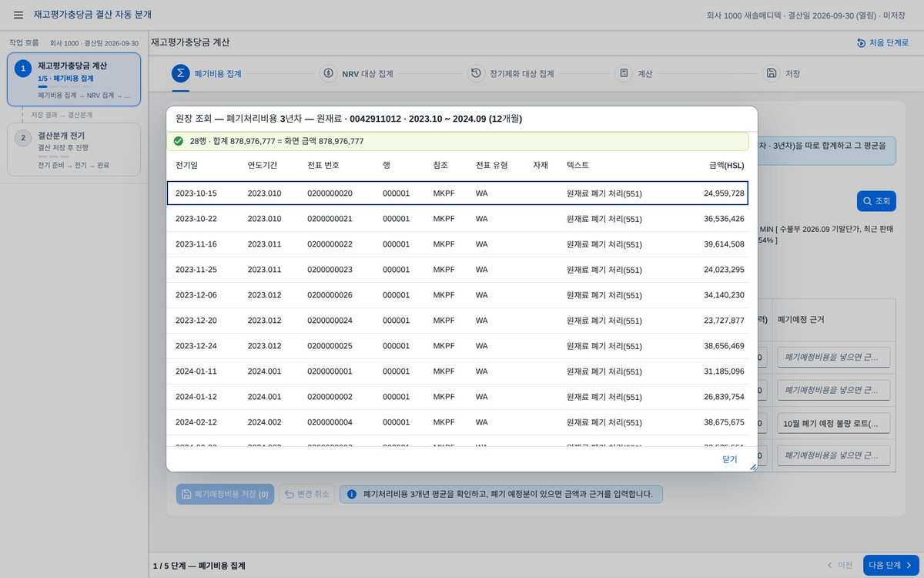Click the 텍스트 column header

[578, 165]
